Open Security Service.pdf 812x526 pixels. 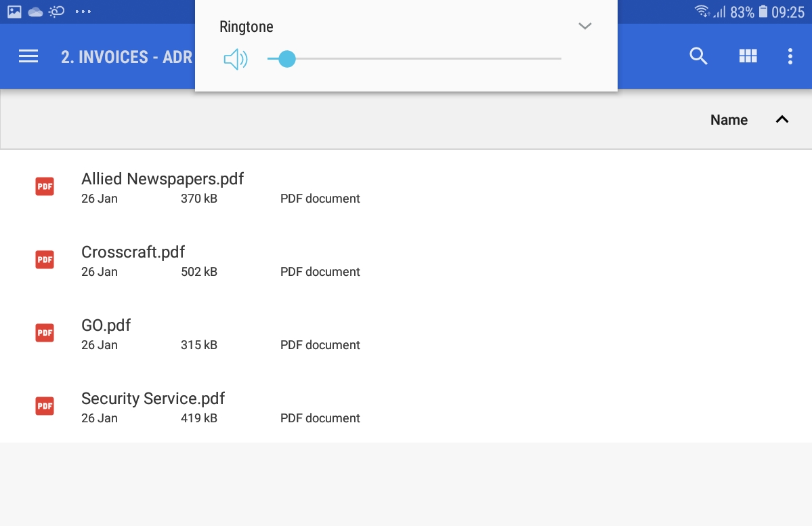153,399
